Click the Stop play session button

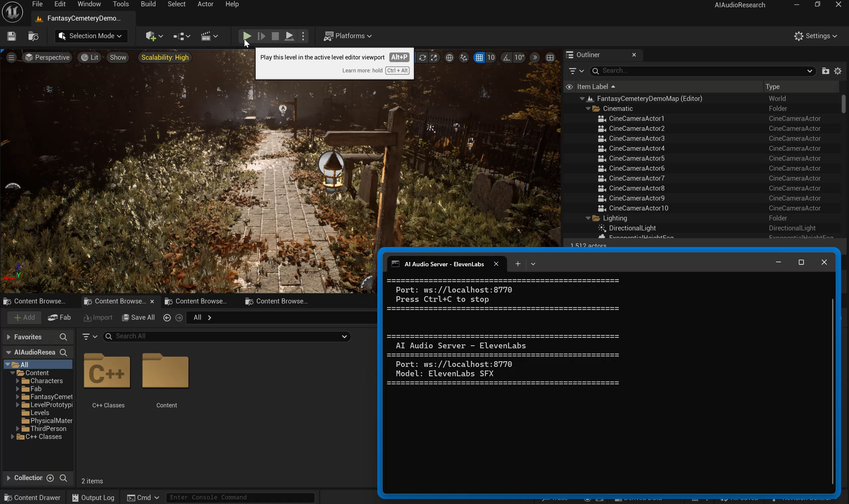pos(275,36)
